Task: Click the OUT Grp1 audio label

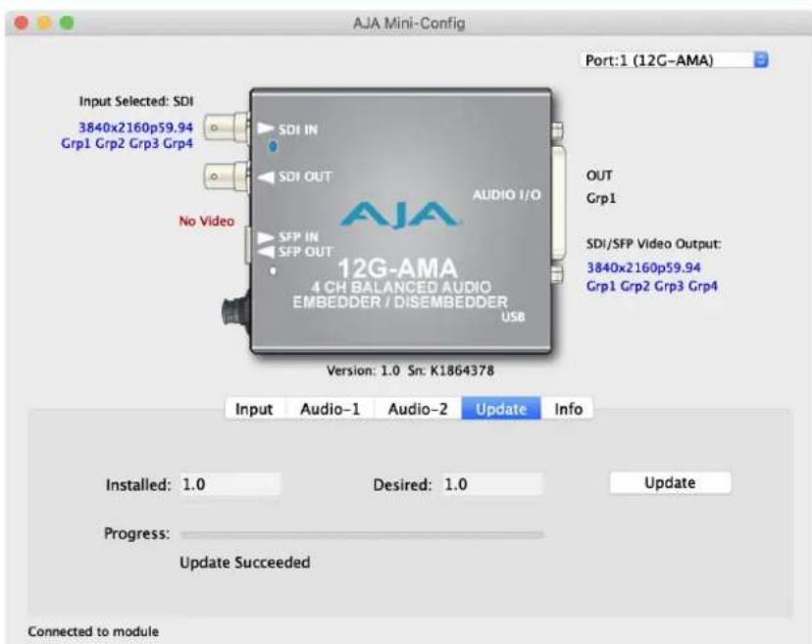Action: [601, 187]
